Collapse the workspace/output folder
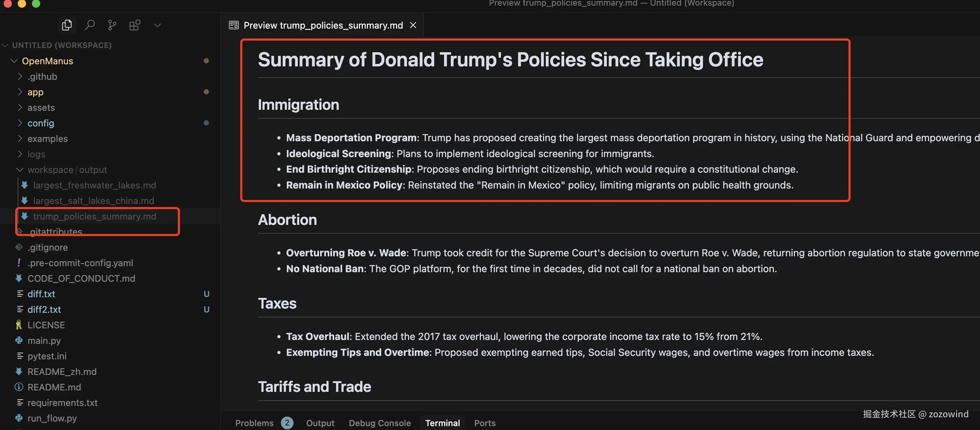980x430 pixels. pos(20,169)
